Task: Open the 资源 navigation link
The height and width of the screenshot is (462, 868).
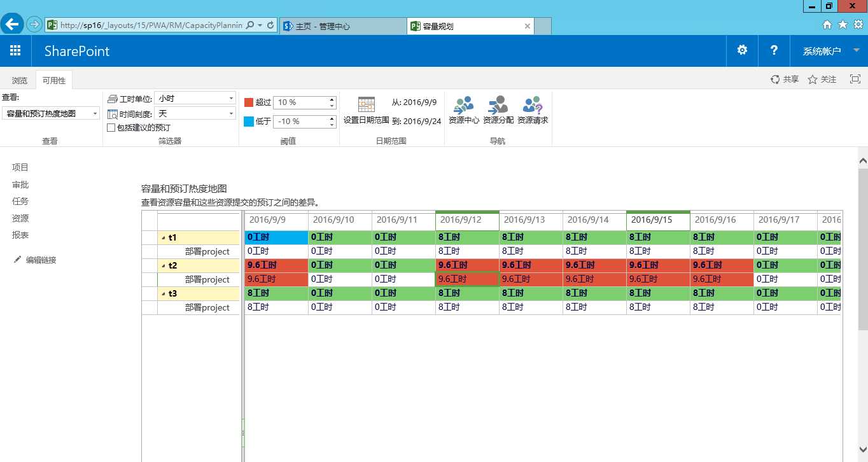Action: tap(20, 218)
